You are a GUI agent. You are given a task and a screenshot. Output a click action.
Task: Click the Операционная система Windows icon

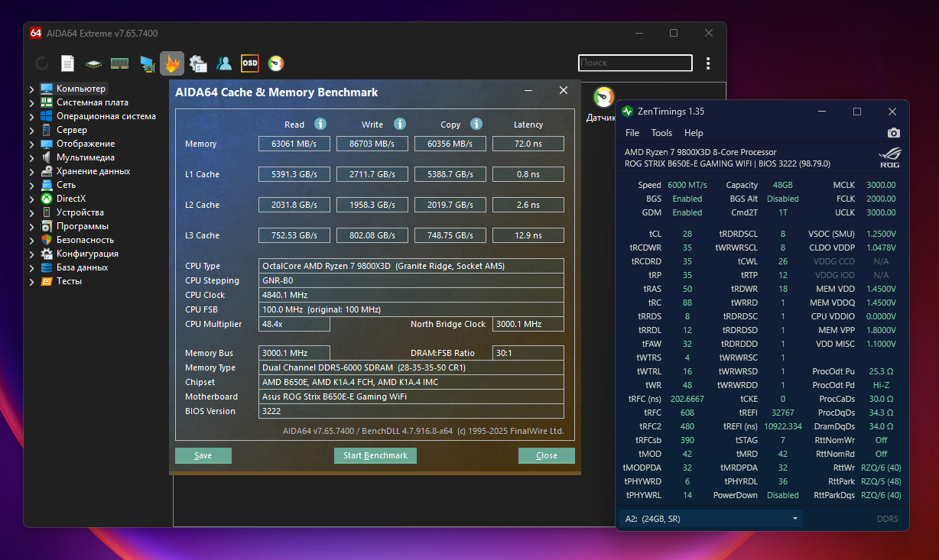[47, 116]
